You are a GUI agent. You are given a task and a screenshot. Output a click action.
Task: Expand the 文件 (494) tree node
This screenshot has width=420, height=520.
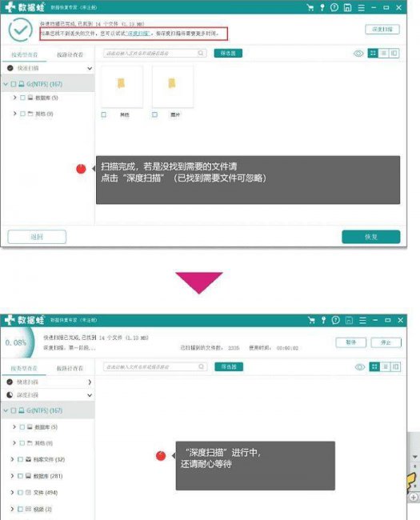[12, 493]
